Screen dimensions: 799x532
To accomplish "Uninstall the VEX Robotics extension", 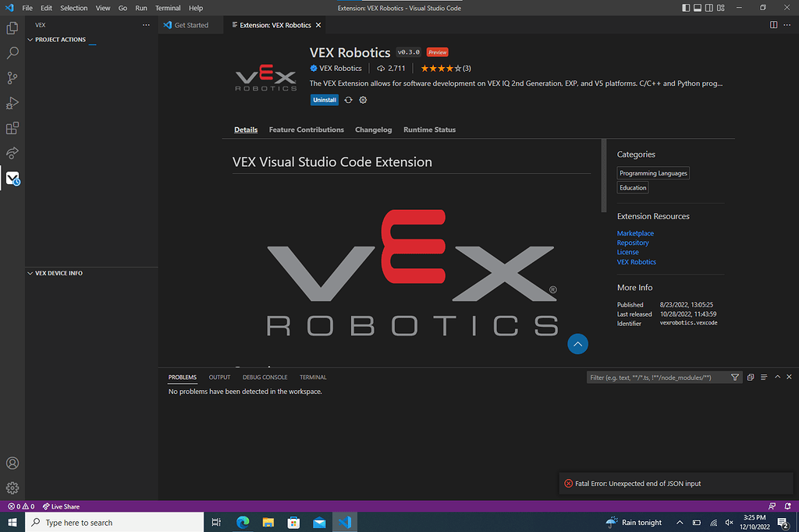I will [x=324, y=100].
